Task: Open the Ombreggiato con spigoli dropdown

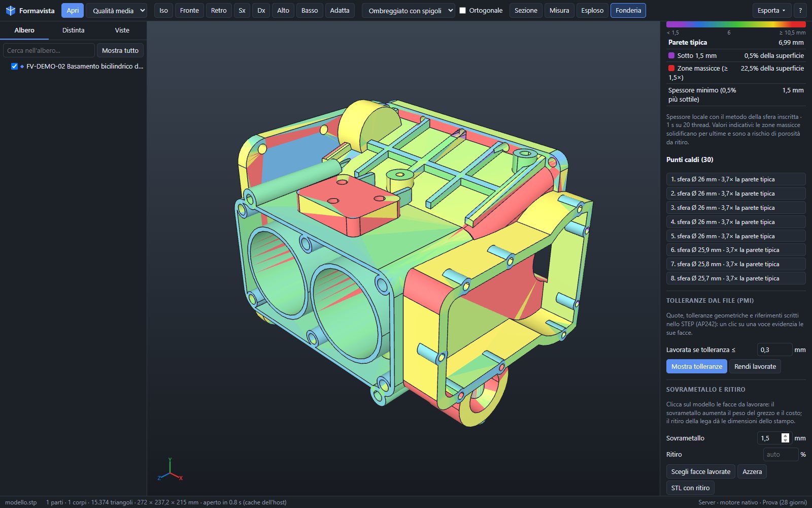Action: 408,11
